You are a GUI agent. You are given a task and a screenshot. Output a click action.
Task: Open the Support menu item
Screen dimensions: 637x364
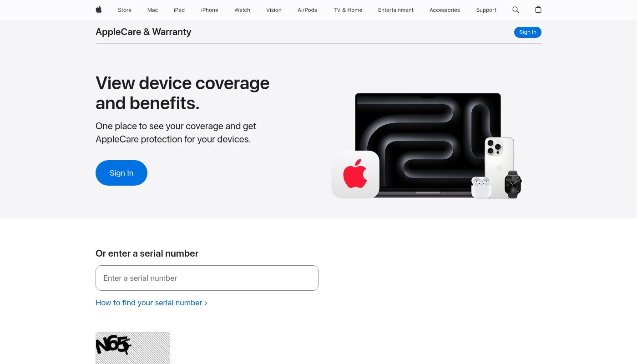[x=486, y=10]
